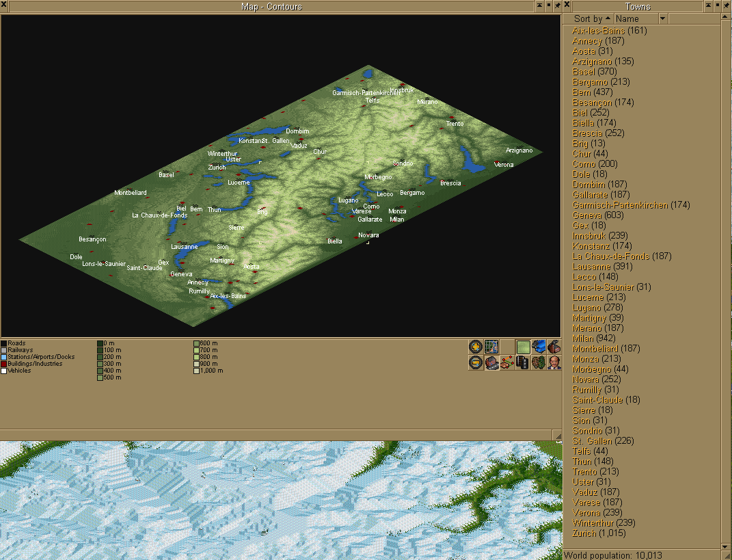732x560 pixels.
Task: Show contour view on the map
Action: 523,347
